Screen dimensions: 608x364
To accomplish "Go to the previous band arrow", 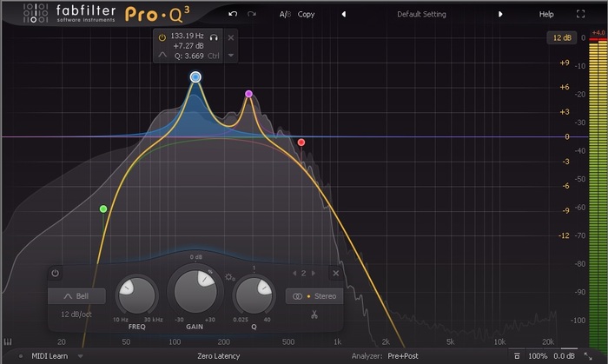I will tap(294, 273).
